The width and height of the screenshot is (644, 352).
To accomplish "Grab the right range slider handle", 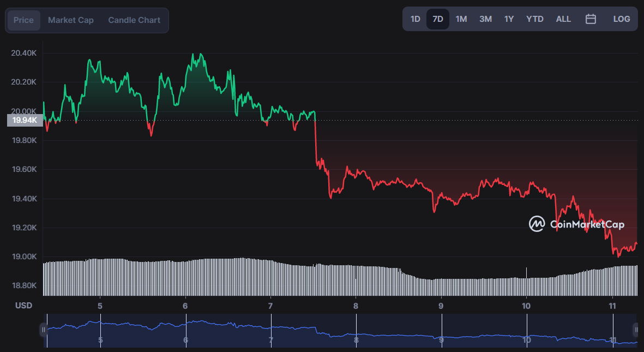I will [636, 330].
